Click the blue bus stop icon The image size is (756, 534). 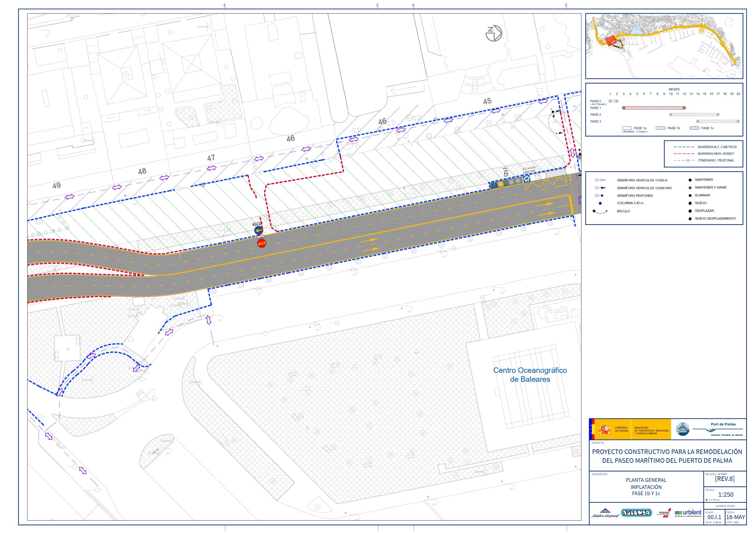[x=527, y=179]
